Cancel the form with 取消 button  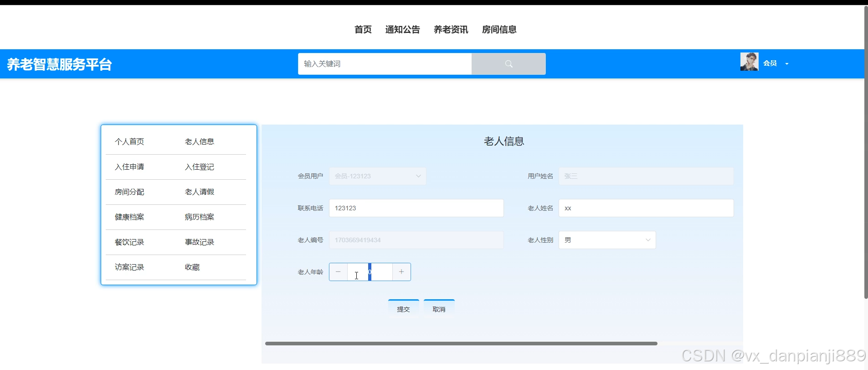[439, 309]
